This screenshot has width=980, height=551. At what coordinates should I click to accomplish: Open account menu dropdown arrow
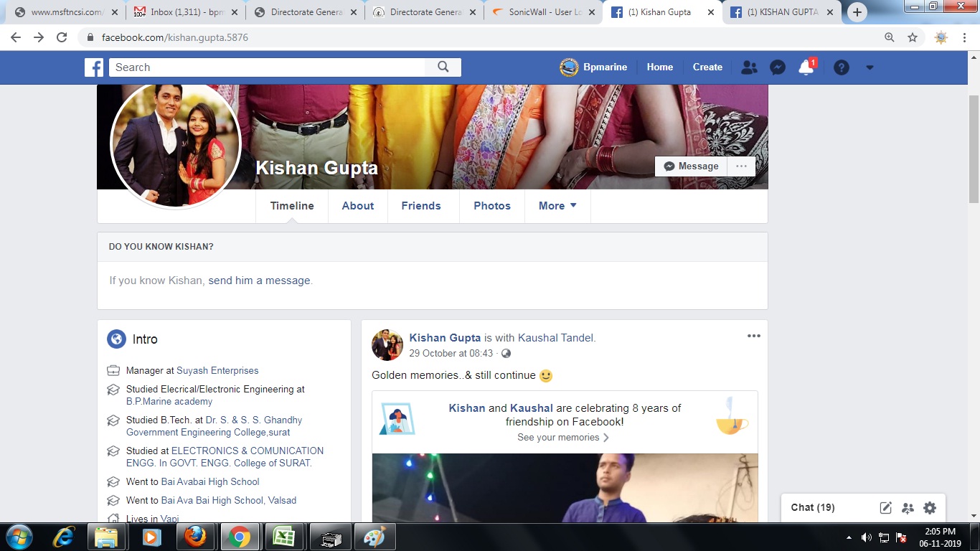870,67
